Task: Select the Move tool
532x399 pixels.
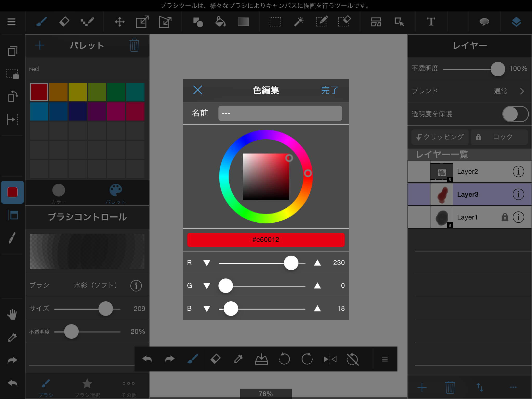Action: 119,22
